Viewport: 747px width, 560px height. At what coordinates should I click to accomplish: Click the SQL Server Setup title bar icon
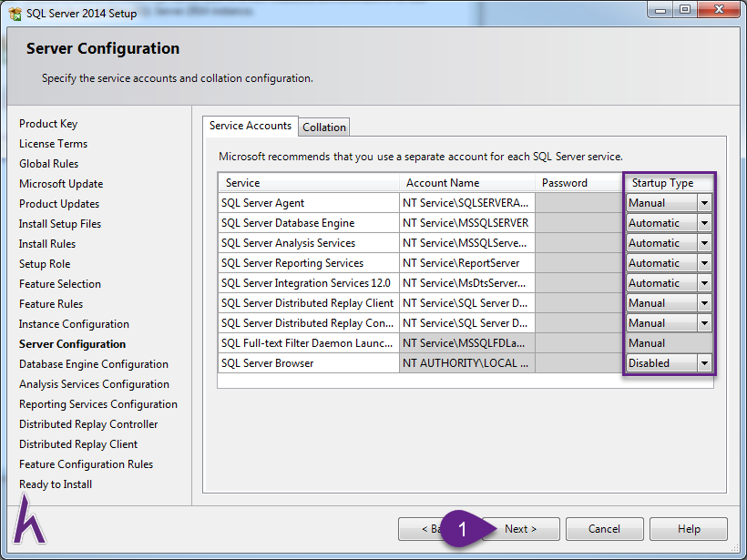pyautogui.click(x=15, y=14)
